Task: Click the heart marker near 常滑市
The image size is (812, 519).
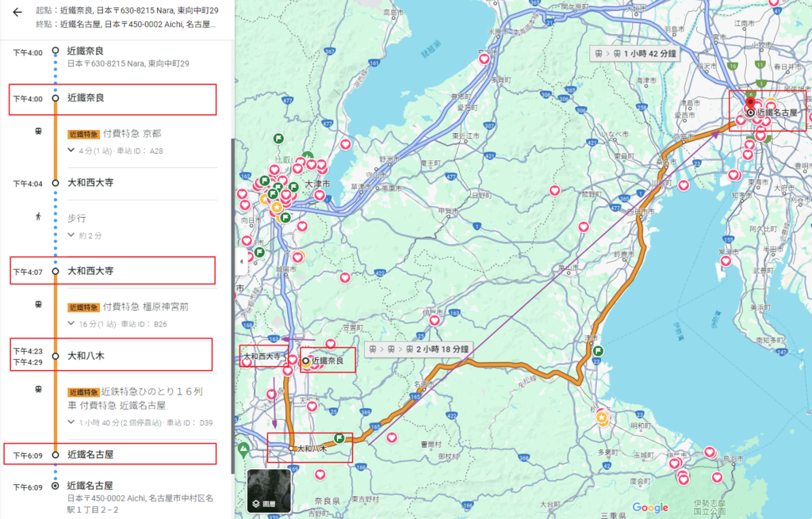Action: pos(726,261)
